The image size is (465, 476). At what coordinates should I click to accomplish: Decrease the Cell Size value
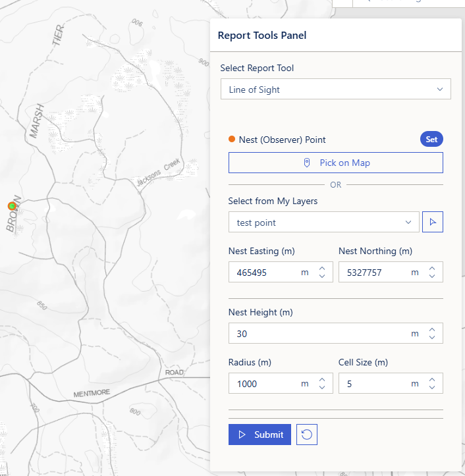432,387
